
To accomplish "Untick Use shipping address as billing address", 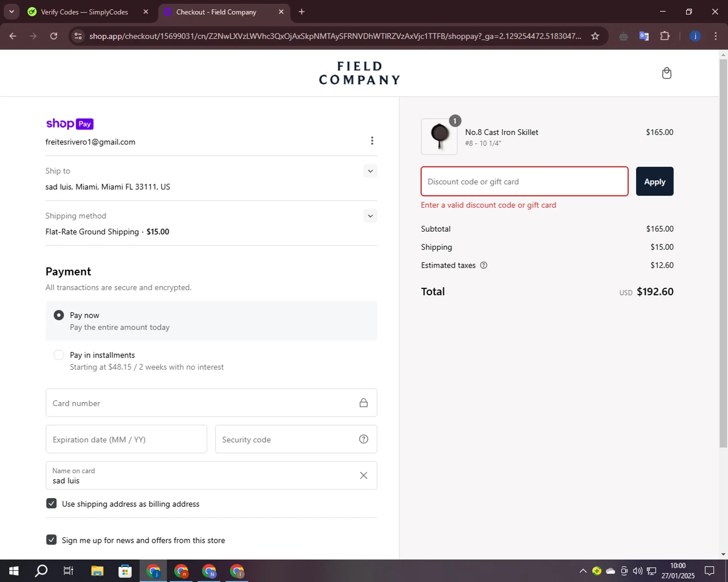I will click(51, 503).
